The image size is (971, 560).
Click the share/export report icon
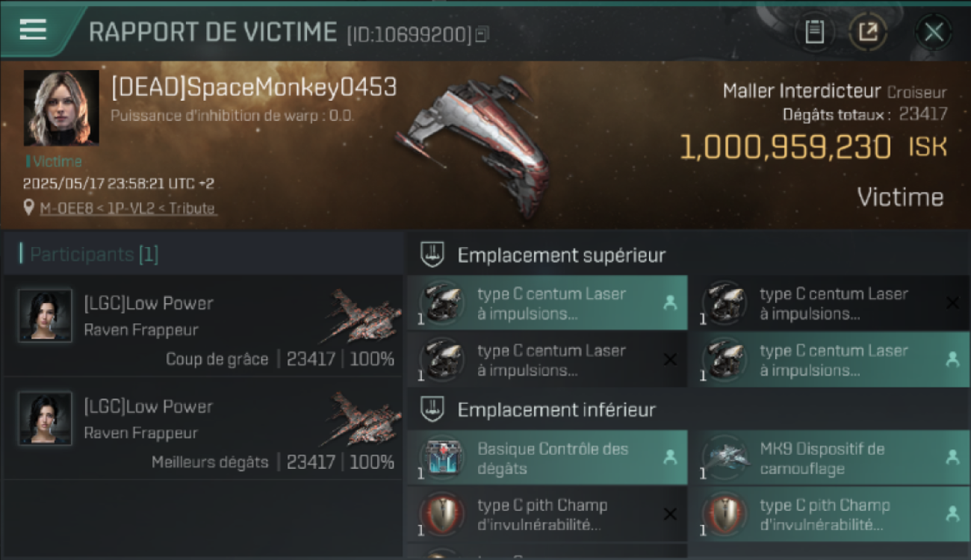[868, 32]
